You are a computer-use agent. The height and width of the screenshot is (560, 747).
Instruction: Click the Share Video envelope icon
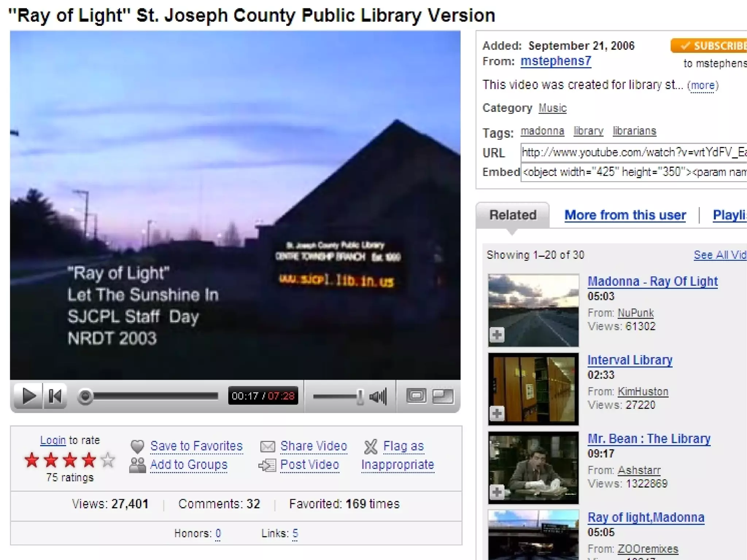pyautogui.click(x=267, y=446)
